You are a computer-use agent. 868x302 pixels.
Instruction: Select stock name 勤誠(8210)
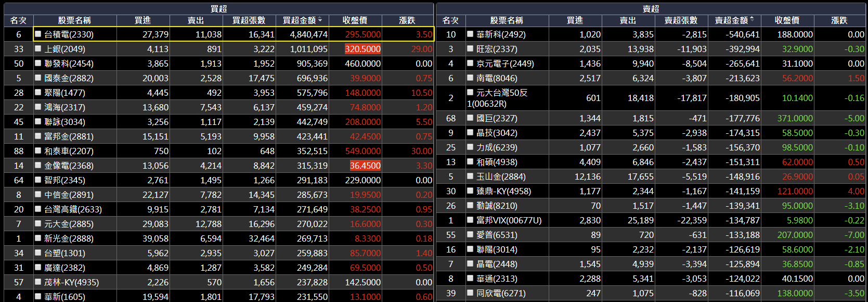pyautogui.click(x=497, y=206)
